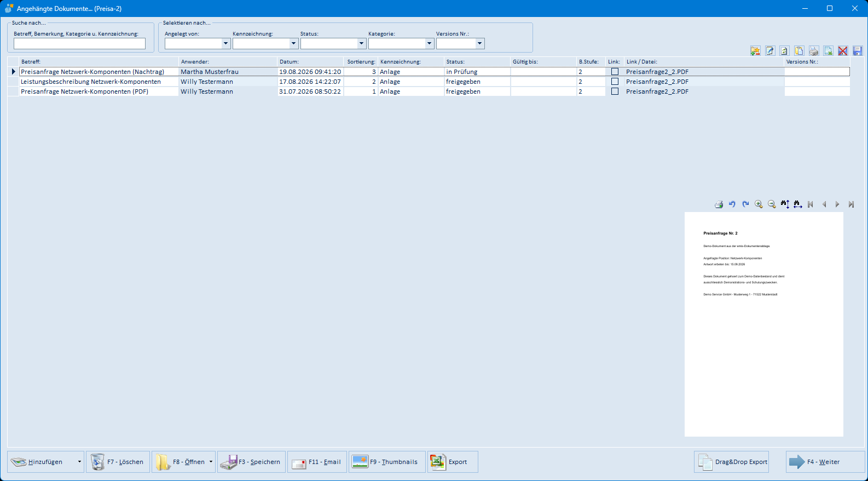
Task: Click the folder with star icon
Action: point(755,51)
